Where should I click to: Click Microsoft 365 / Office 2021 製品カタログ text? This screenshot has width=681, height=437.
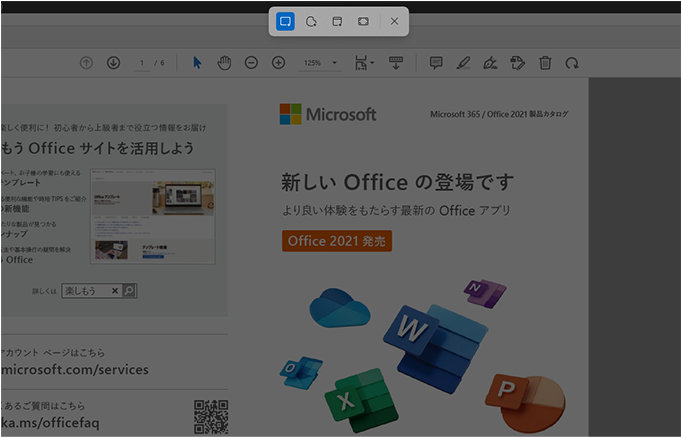coord(499,114)
